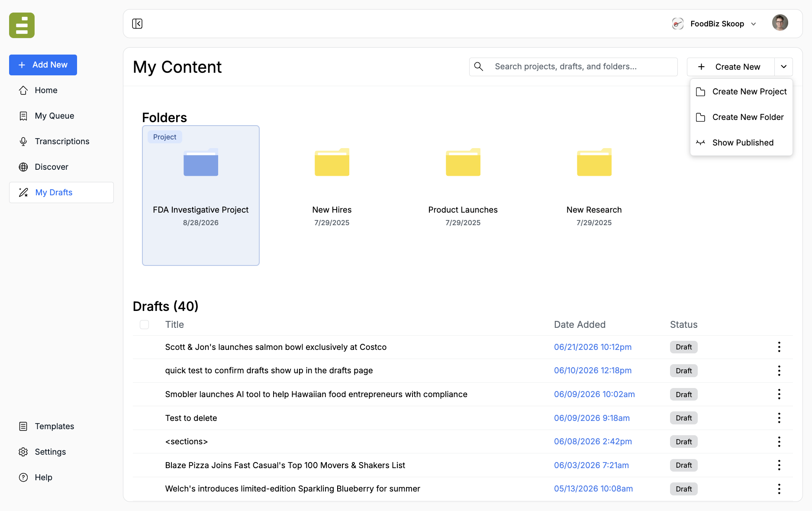Viewport: 812px width, 511px height.
Task: Collapse the sidebar using panel toggle icon
Action: pos(137,23)
